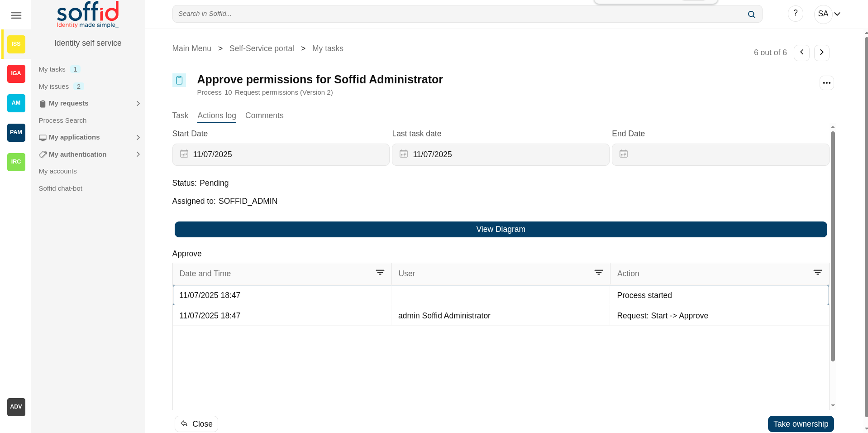Image resolution: width=868 pixels, height=433 pixels.
Task: Open the three-dot task options menu
Action: pyautogui.click(x=826, y=83)
